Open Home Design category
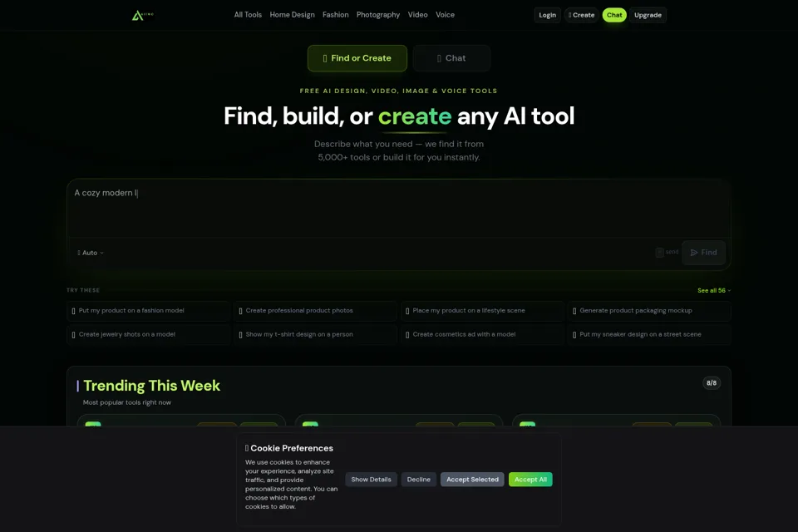 click(292, 15)
